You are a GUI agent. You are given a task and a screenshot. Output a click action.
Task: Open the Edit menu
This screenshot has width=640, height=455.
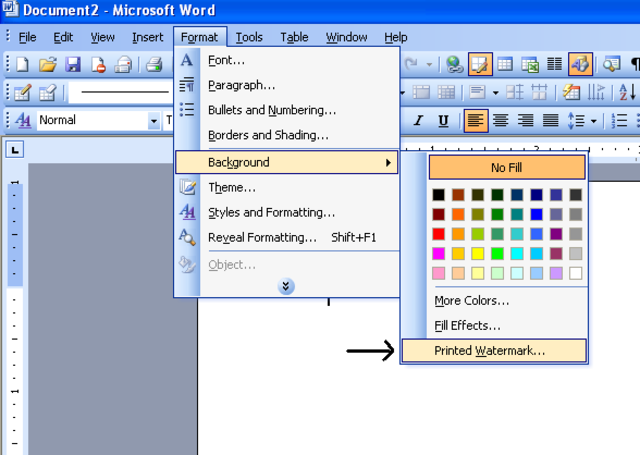click(x=63, y=38)
